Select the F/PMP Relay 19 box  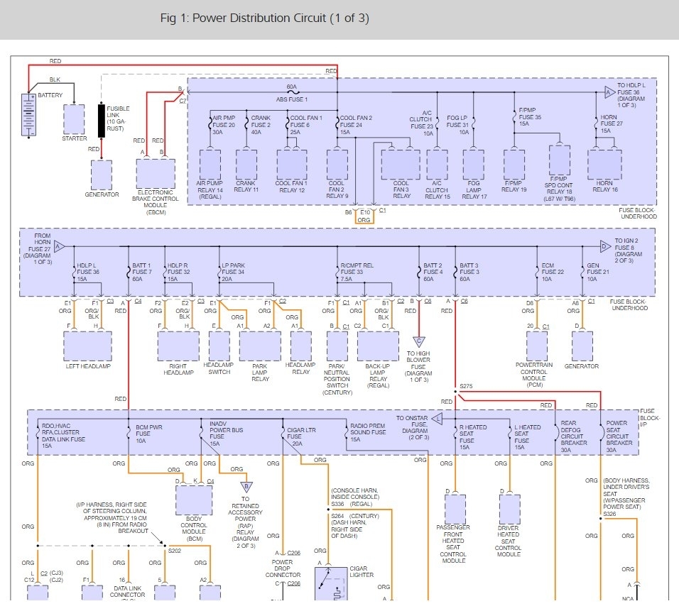(514, 165)
